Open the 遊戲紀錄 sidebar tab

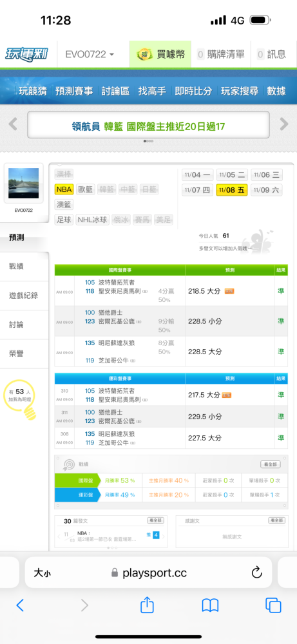coord(24,296)
